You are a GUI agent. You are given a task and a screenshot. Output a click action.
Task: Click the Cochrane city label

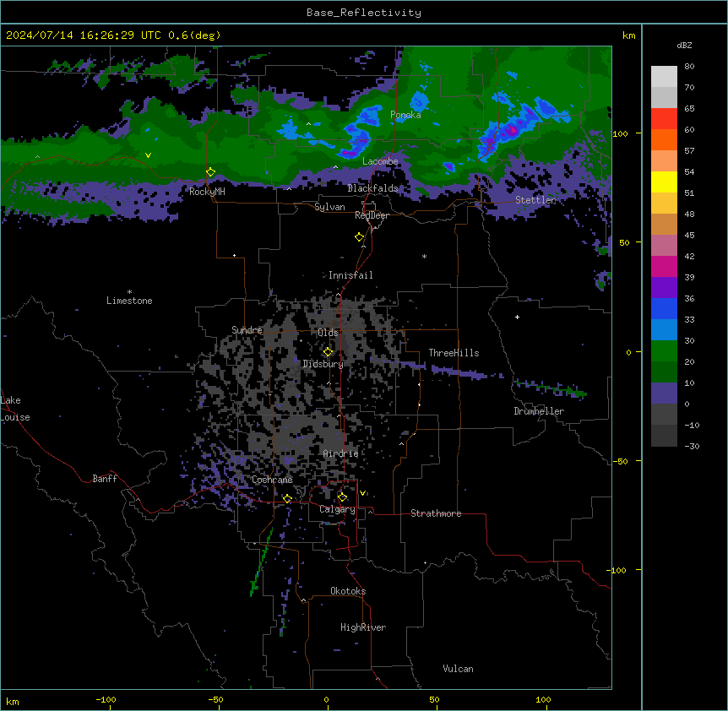272,480
